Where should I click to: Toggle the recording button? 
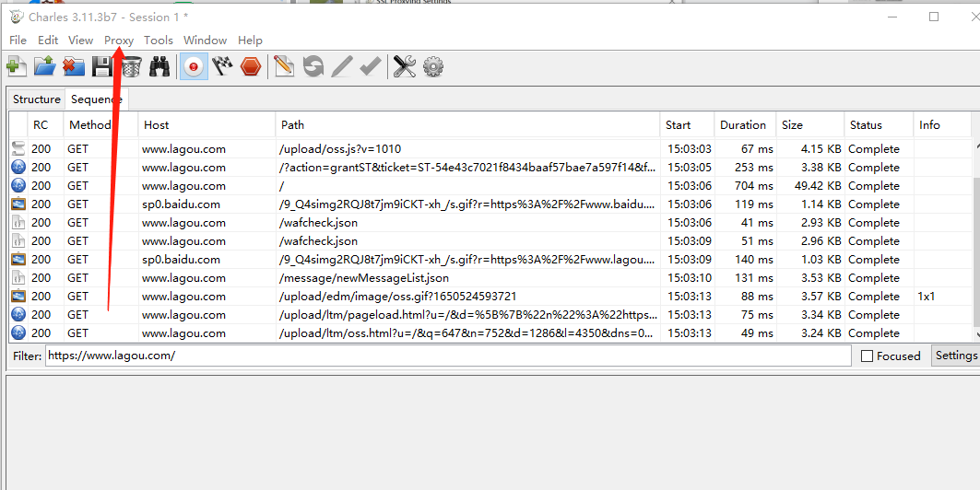pos(195,66)
